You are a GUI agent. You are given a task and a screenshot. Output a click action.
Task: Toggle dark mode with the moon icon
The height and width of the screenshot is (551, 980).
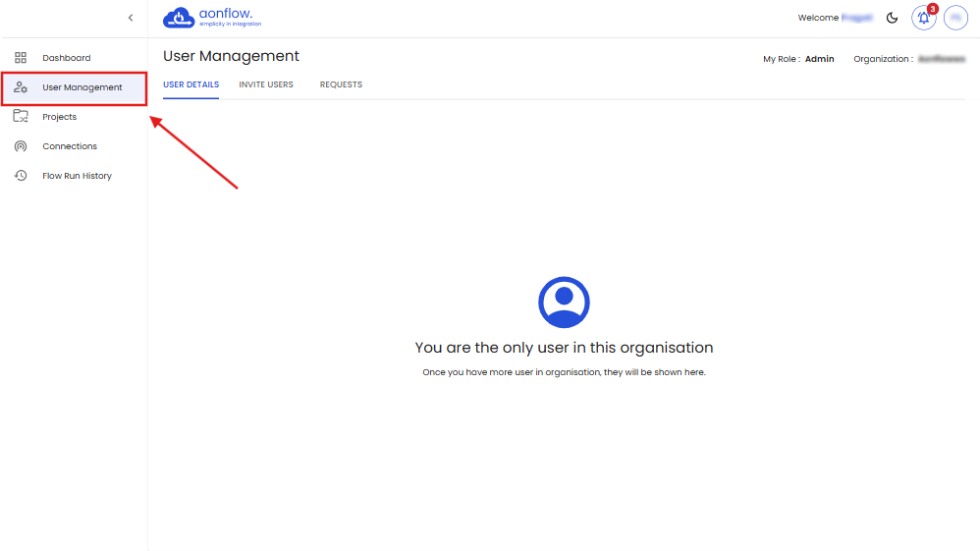[x=893, y=18]
